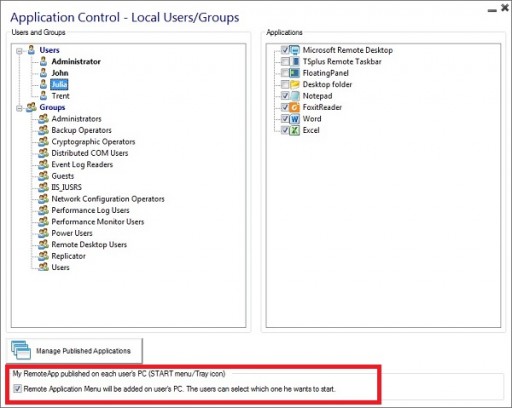Click the Word app icon
Viewport: 512px width, 408px height.
click(295, 119)
